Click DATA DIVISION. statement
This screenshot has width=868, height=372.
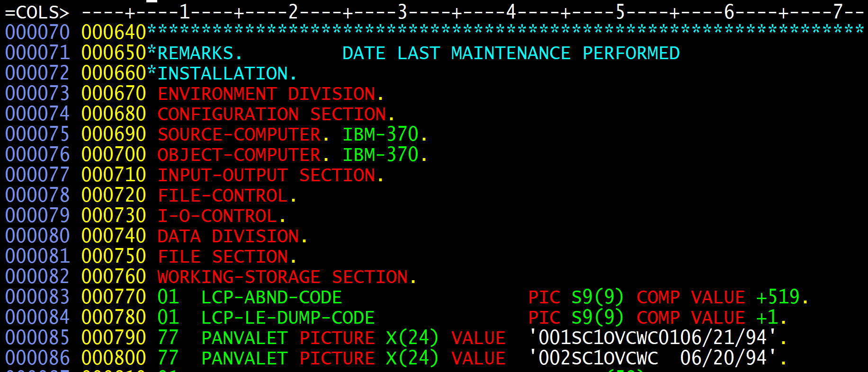233,236
